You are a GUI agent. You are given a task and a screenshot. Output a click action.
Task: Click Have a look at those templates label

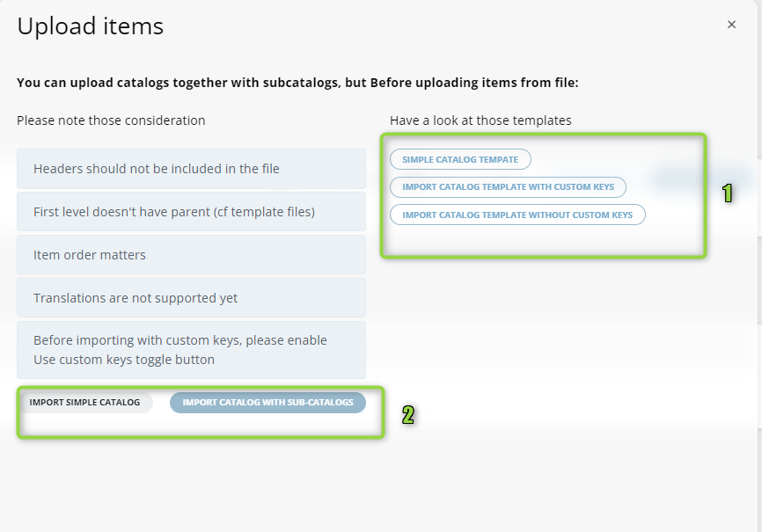[480, 120]
